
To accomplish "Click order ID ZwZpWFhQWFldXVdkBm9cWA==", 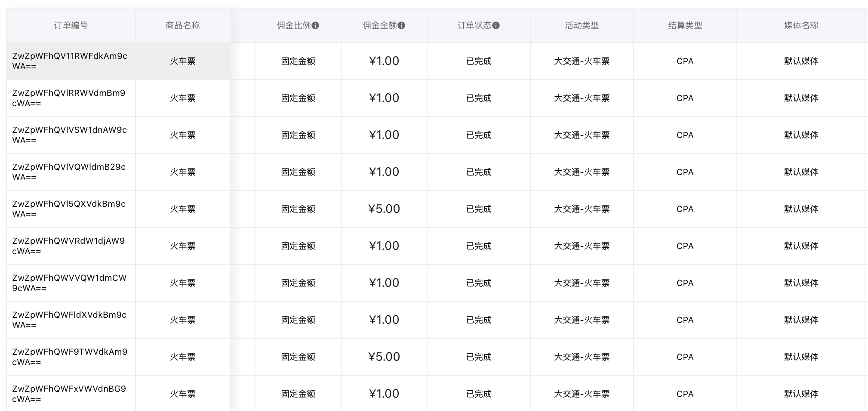I will 69,320.
